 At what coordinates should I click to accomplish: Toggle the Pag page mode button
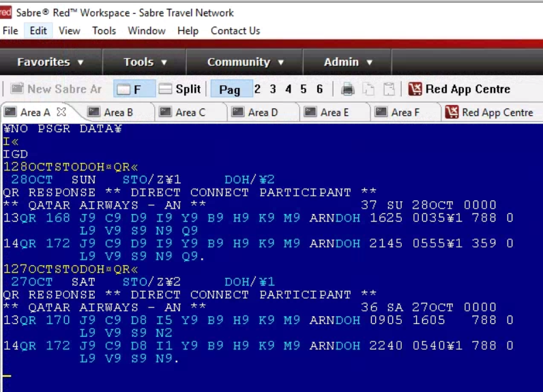tap(229, 89)
